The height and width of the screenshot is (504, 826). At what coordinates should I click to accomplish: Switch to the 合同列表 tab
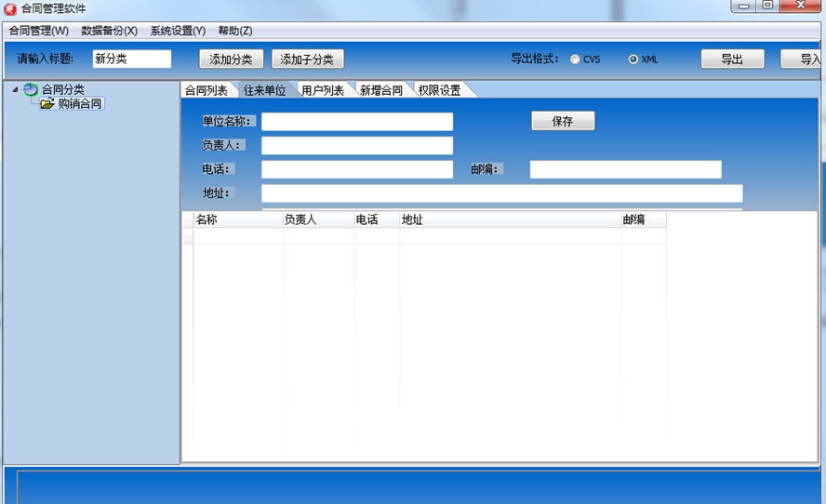[206, 90]
